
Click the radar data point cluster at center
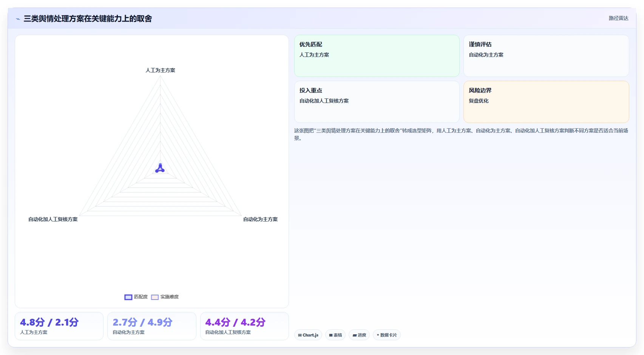pos(160,168)
